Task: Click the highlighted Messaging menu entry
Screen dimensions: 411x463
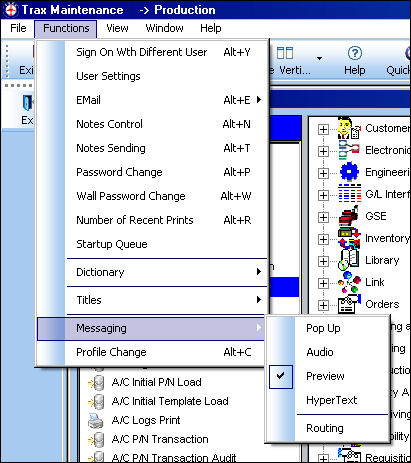Action: [x=151, y=329]
